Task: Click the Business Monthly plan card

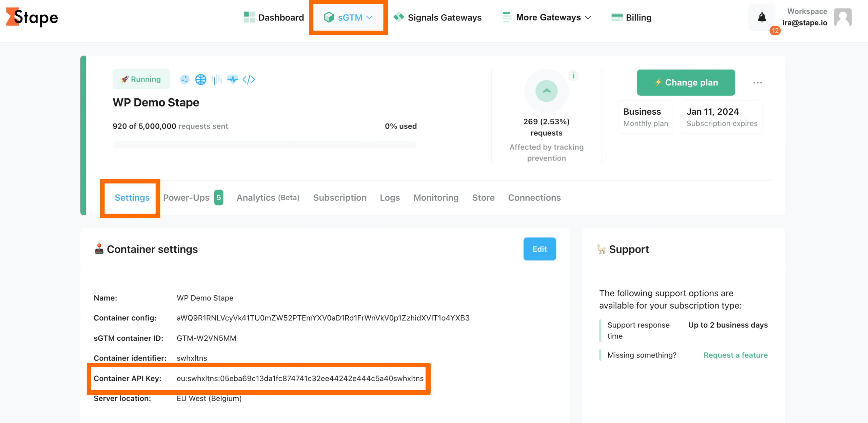Action: pos(645,117)
